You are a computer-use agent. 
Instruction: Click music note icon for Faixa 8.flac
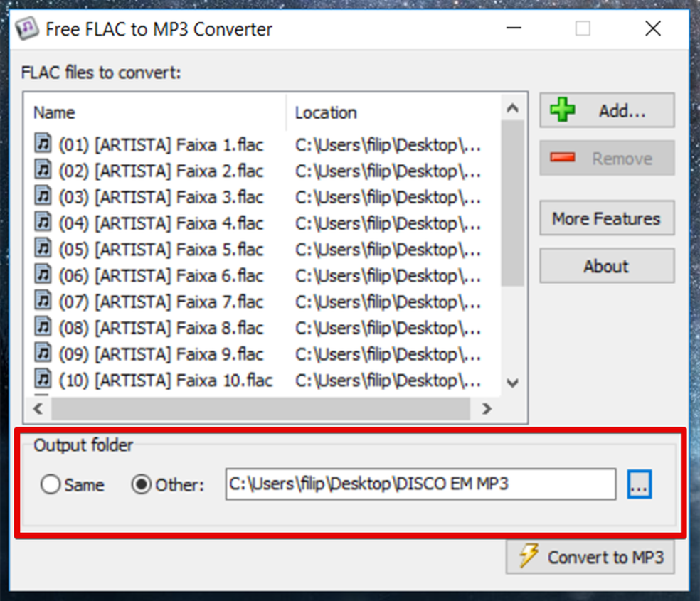43,326
